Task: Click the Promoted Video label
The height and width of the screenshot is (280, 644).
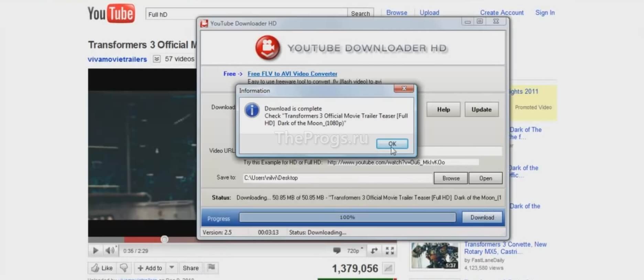Action: [x=533, y=107]
